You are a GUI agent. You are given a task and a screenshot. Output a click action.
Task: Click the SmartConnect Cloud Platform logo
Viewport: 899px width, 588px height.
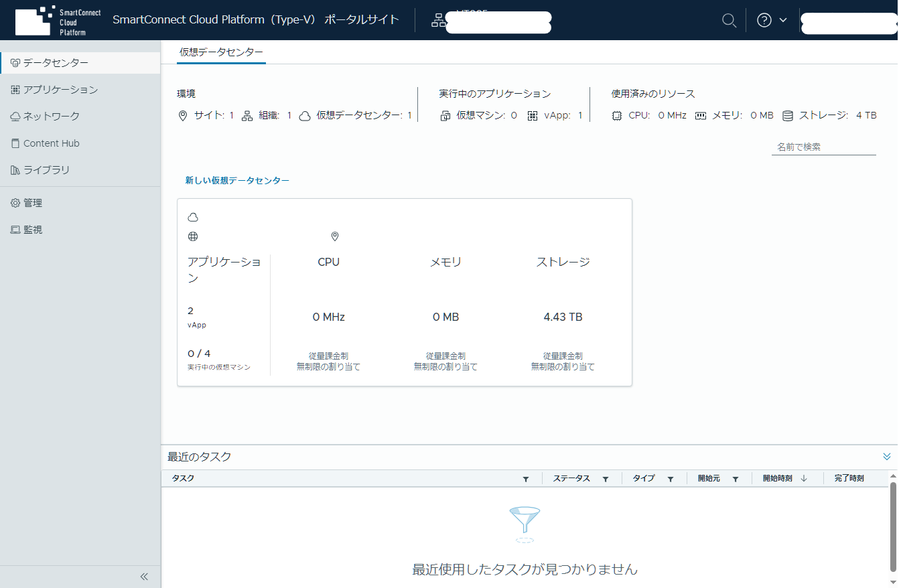click(58, 20)
